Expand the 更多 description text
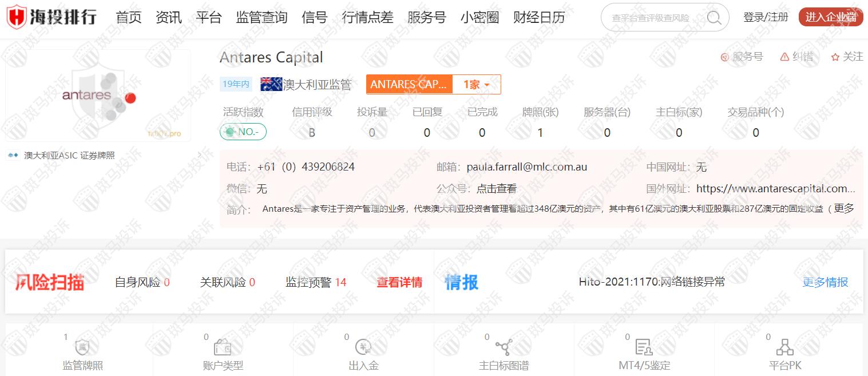This screenshot has height=376, width=868. click(843, 208)
